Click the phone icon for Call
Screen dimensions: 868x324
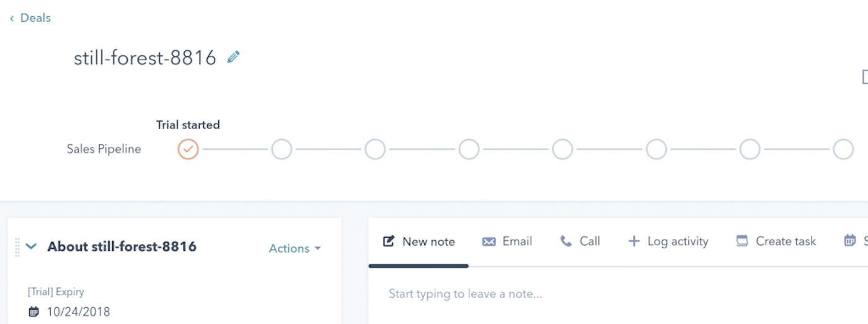(565, 241)
